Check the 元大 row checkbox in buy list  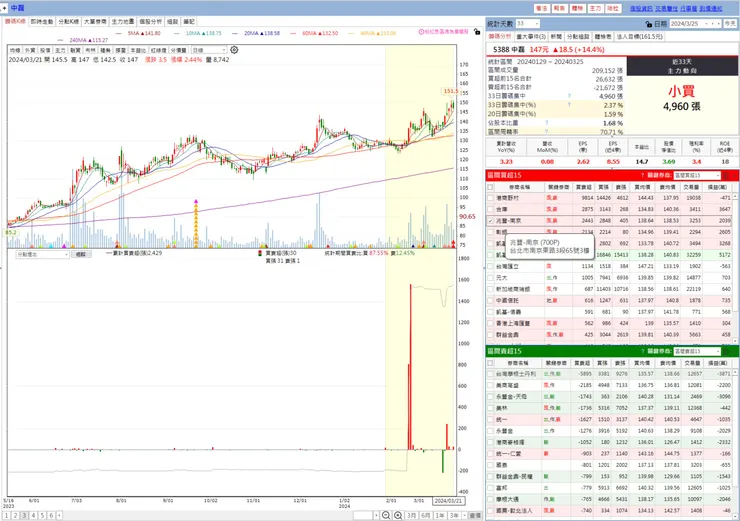490,278
